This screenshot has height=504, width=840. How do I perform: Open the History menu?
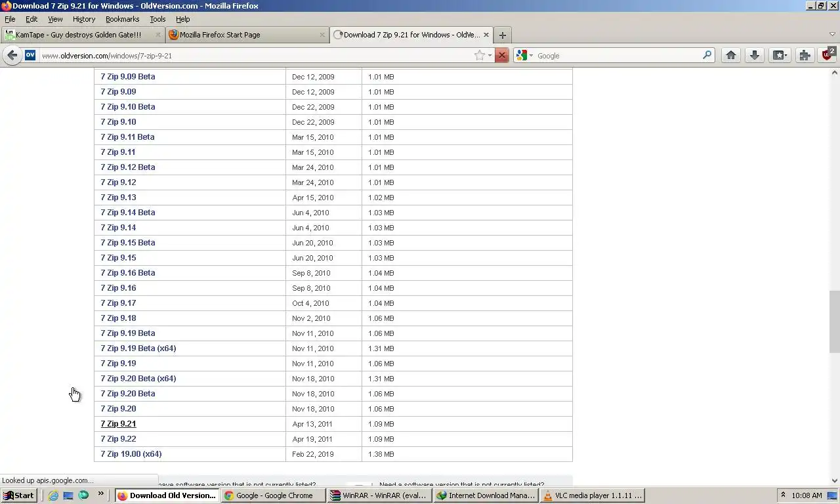coord(84,19)
